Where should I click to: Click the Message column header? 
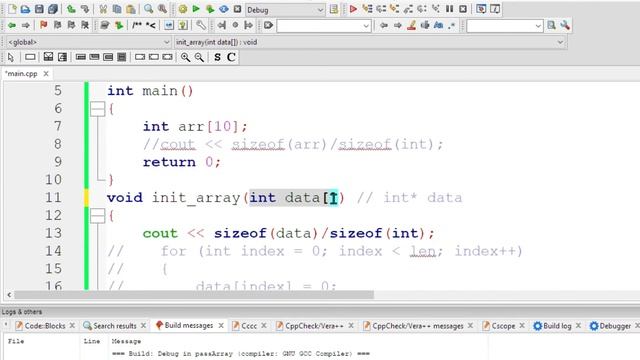(x=126, y=341)
